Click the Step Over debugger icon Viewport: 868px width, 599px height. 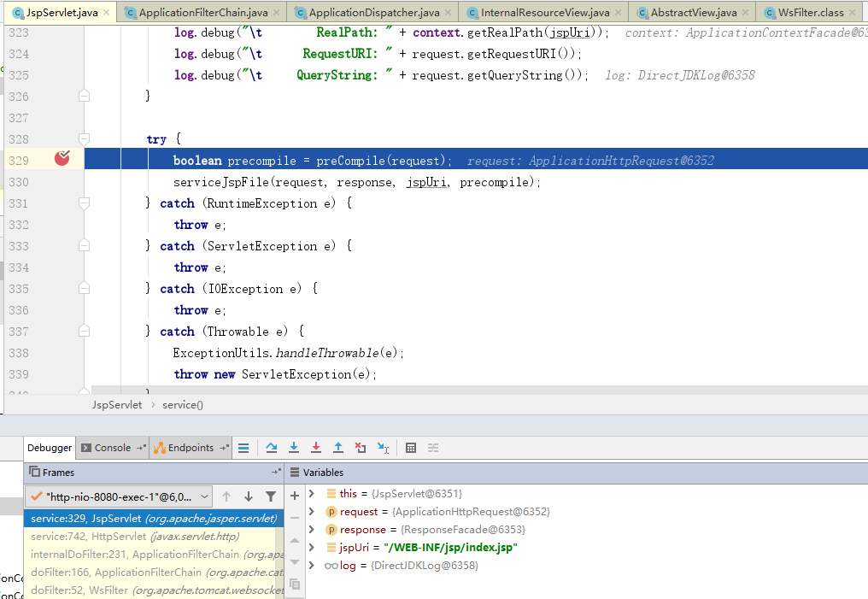click(272, 448)
